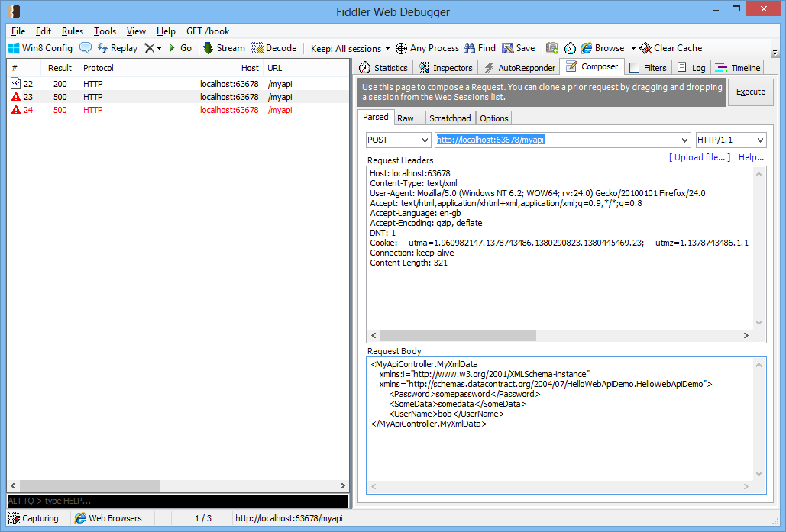
Task: Toggle the Web Browsers process filter
Action: click(x=108, y=518)
